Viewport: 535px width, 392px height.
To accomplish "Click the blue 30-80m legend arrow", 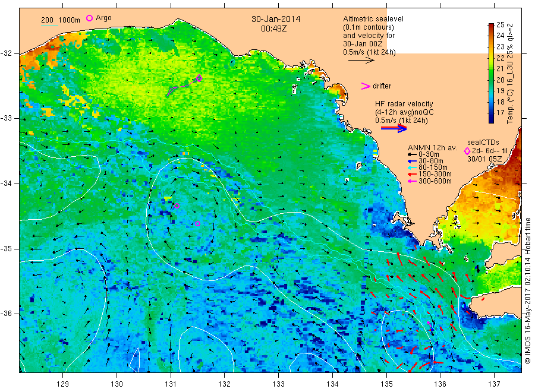I will pyautogui.click(x=412, y=161).
